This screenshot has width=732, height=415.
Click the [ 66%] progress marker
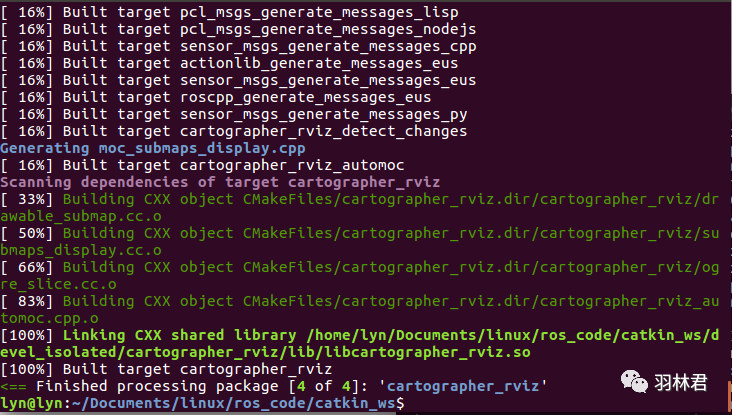27,267
